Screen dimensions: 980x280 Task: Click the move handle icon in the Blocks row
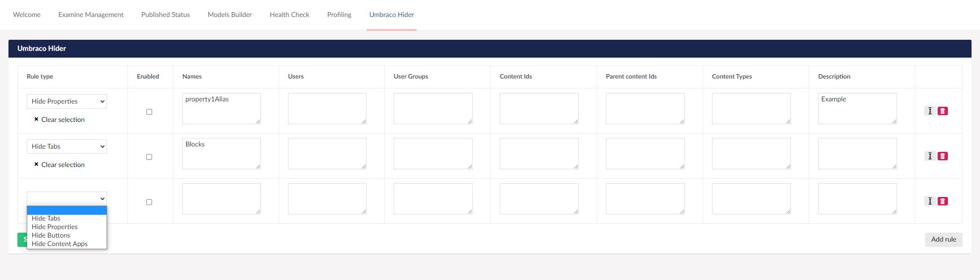pos(930,156)
